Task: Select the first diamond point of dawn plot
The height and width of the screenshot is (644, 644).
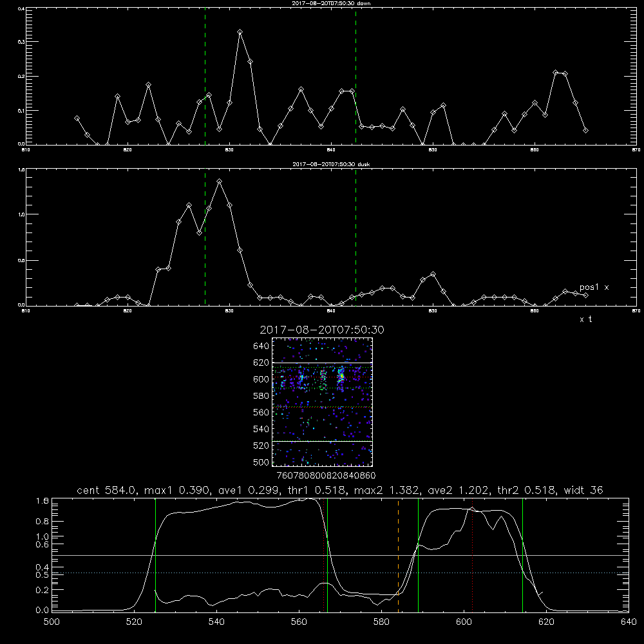Action: [x=77, y=118]
